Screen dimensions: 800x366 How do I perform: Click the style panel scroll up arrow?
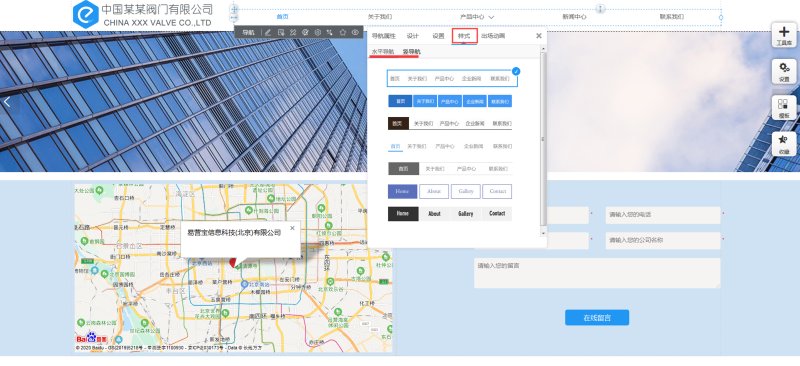coord(543,48)
